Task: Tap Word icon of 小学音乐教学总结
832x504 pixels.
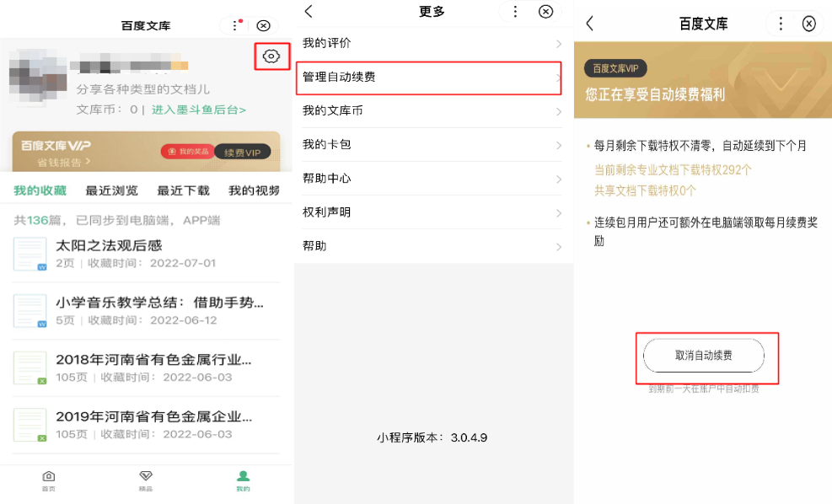Action: coord(30,311)
